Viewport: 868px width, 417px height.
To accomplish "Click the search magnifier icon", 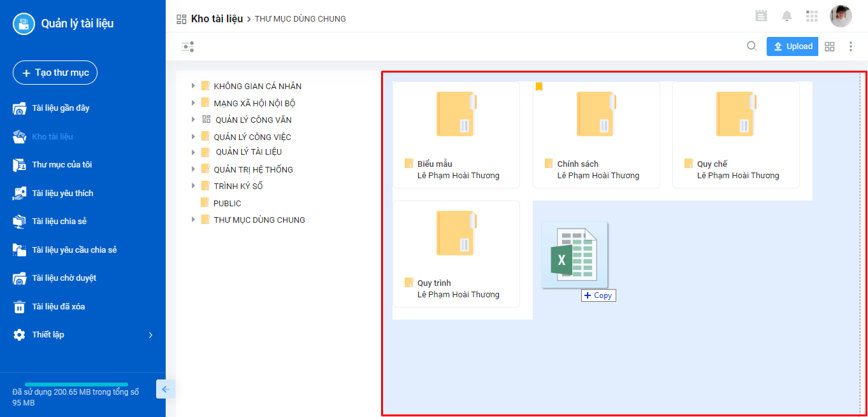I will [752, 46].
